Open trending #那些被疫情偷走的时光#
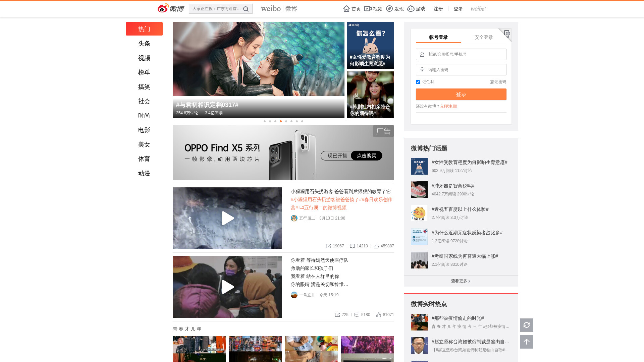The width and height of the screenshot is (644, 362). [x=458, y=318]
